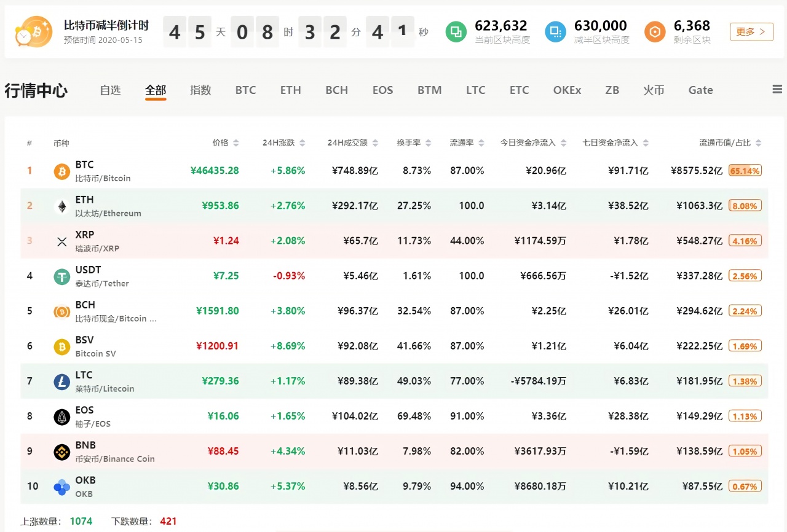Sort by 换手率 column arrows
The width and height of the screenshot is (787, 532).
(x=427, y=143)
